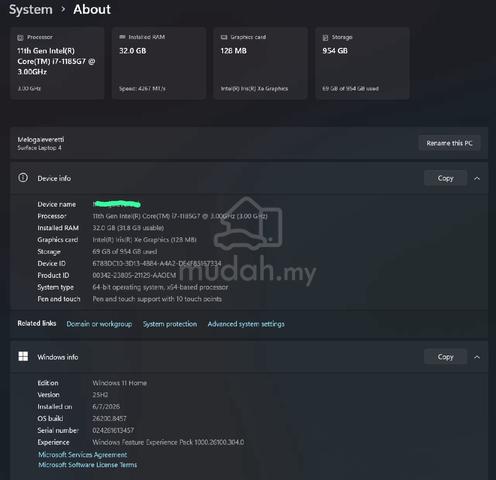Select the Serial number value
This screenshot has width=496, height=480.
[x=113, y=430]
